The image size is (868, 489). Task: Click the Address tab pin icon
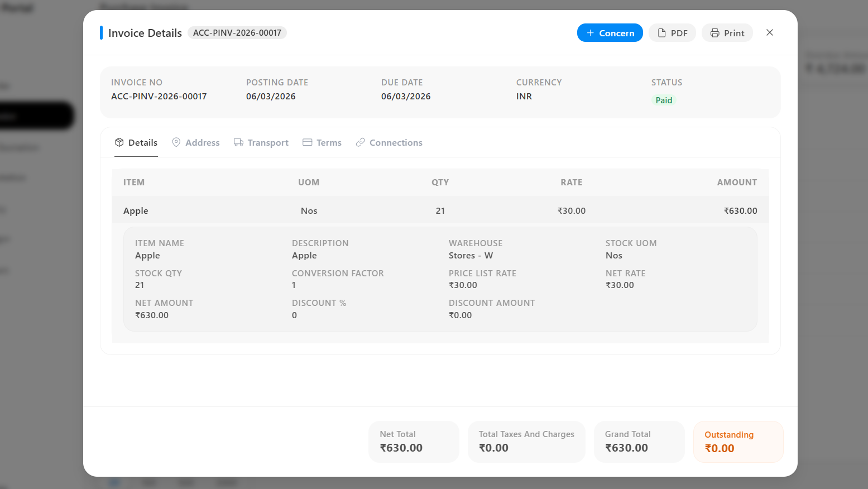point(176,142)
